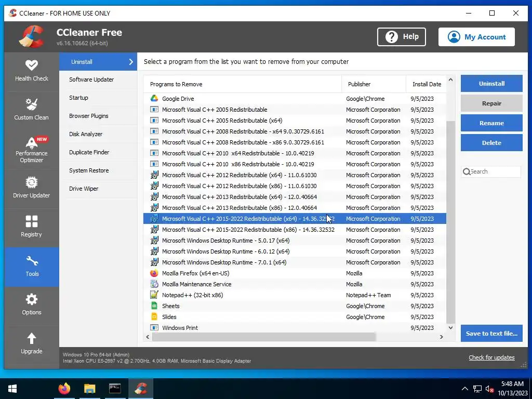This screenshot has width=532, height=399.
Task: Select Microsoft Visual C++ 2010 x64 Redistributable row
Action: click(295, 153)
